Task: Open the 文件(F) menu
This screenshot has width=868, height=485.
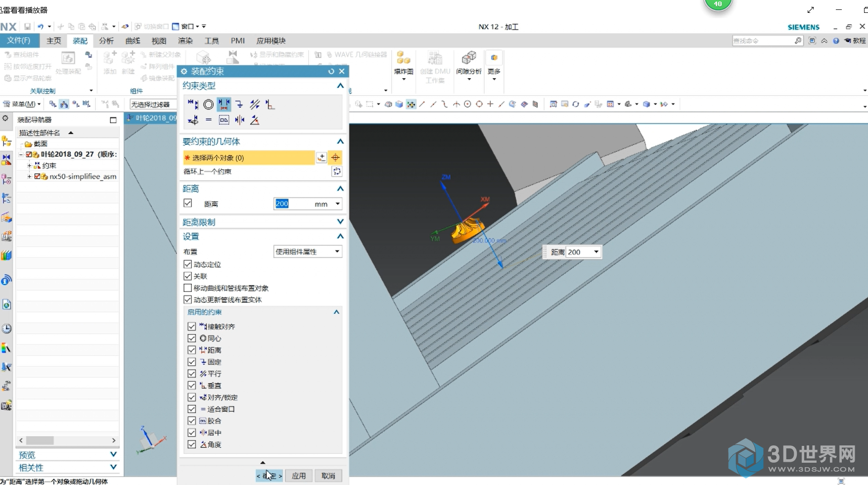Action: 19,41
